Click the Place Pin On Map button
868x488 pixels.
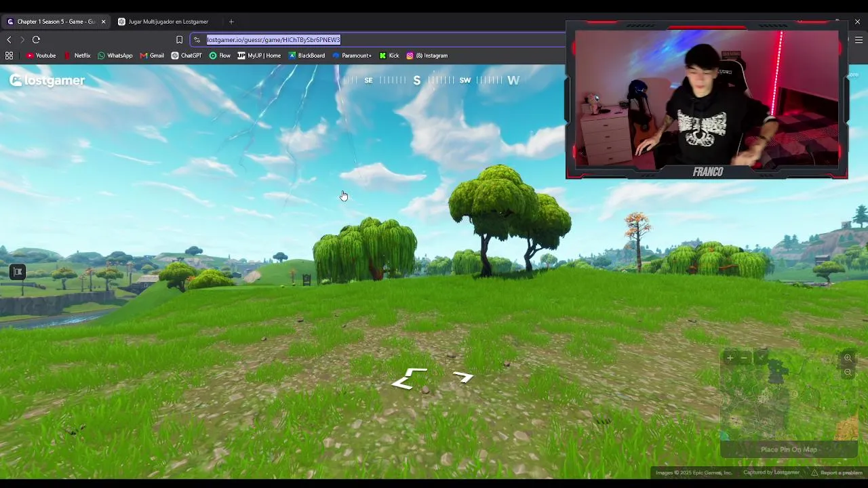point(789,449)
